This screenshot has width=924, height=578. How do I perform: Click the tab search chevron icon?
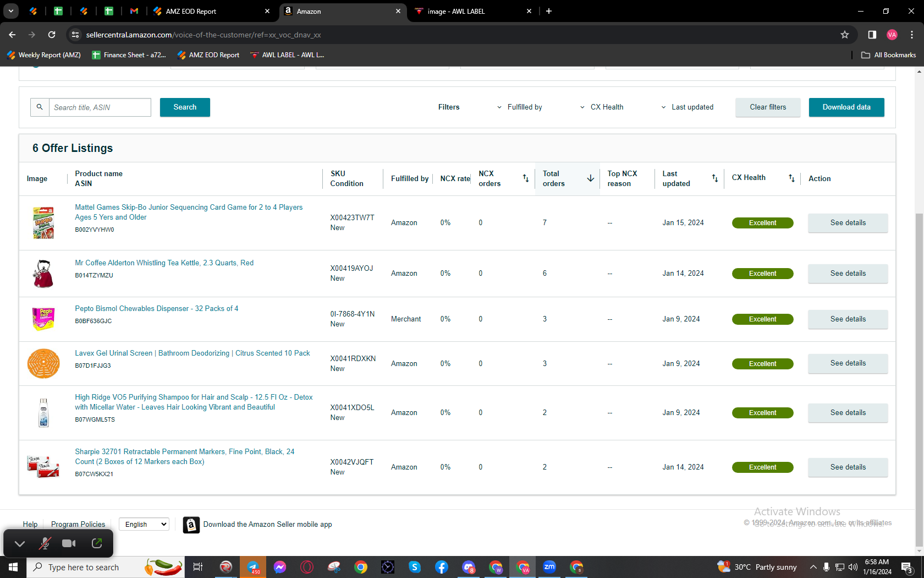(x=11, y=11)
